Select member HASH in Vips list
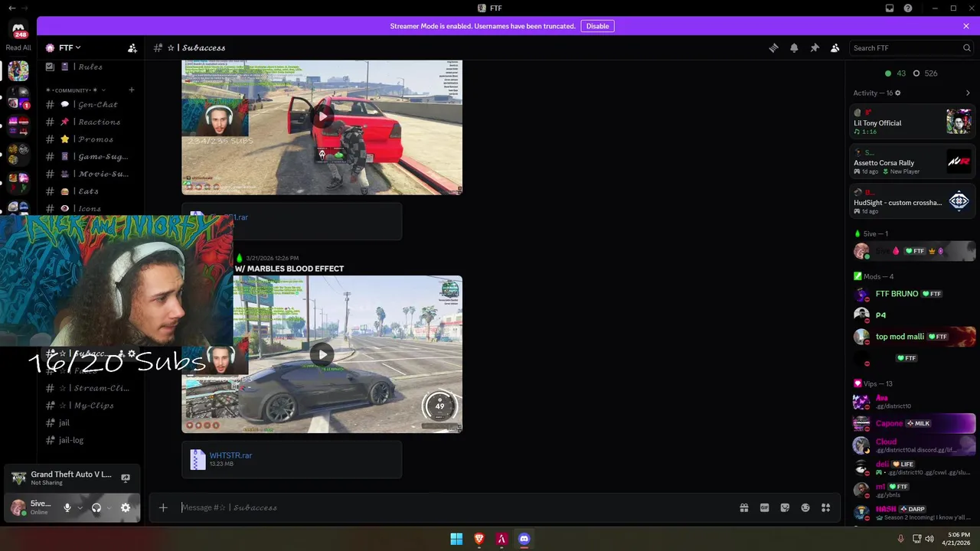This screenshot has height=551, width=980. [x=912, y=512]
